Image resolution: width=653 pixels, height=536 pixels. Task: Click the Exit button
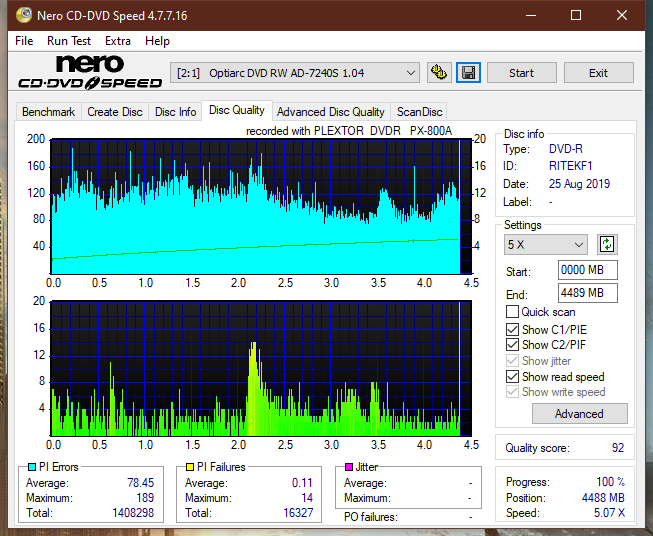pos(598,73)
